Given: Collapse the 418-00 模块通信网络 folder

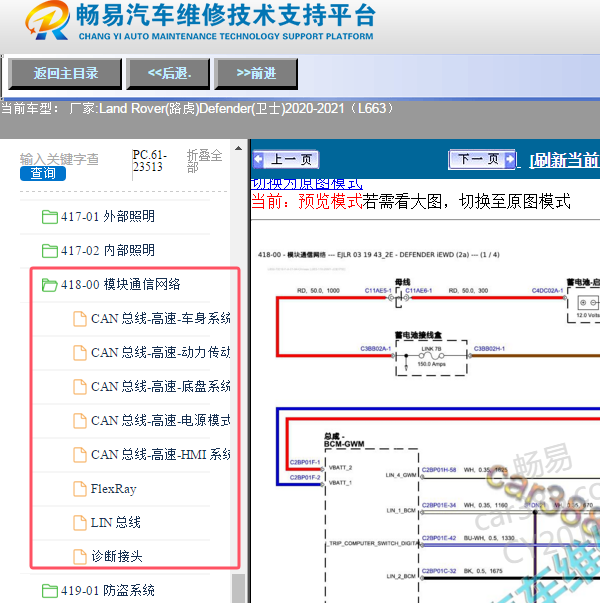Looking at the screenshot, I should click(50, 285).
